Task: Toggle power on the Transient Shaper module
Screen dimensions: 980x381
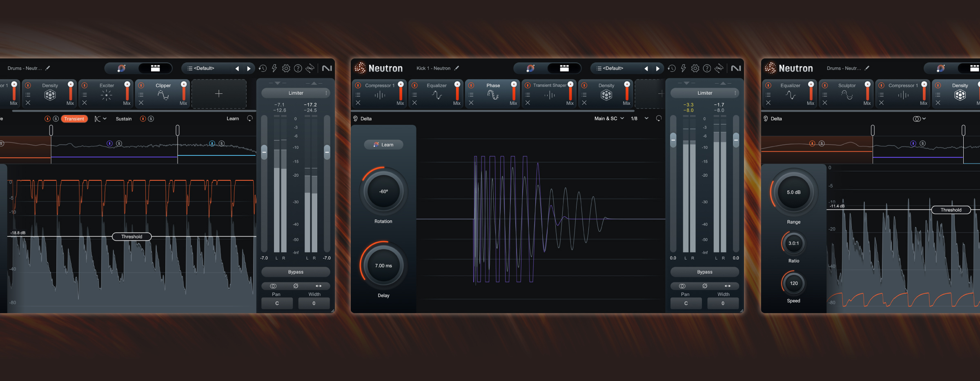Action: 528,85
